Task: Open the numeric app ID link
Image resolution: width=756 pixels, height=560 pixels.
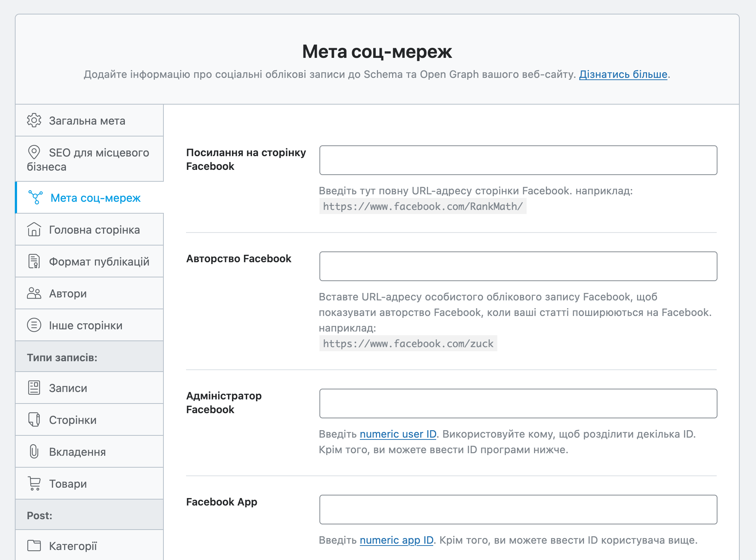Action: [x=397, y=540]
